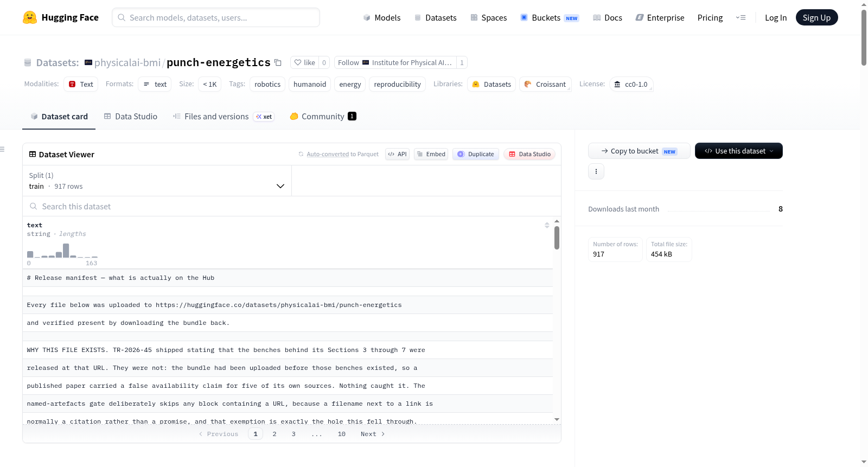
Task: Open the navigation overflow menu icon
Action: click(x=741, y=17)
